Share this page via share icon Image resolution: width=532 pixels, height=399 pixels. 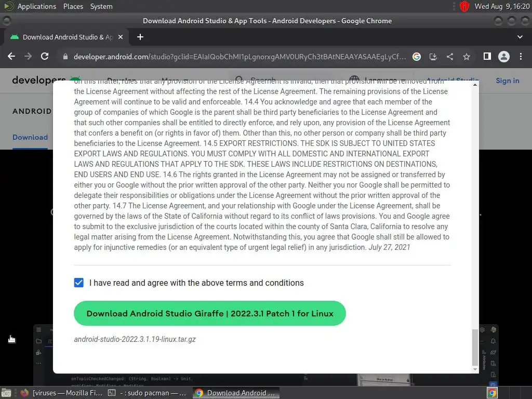tap(450, 57)
